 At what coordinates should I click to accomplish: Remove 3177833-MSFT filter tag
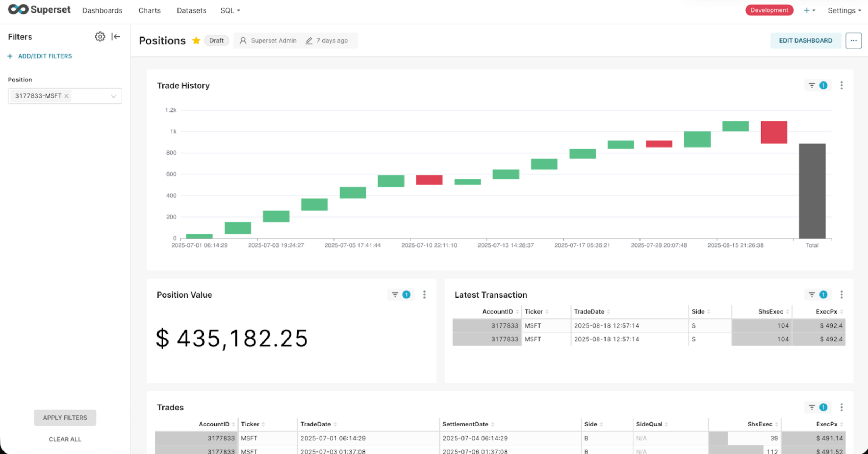point(66,96)
